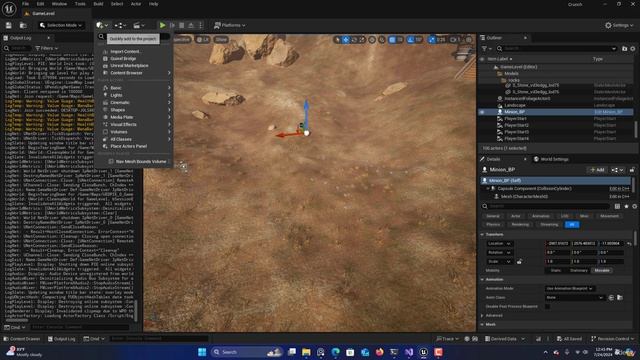The height and width of the screenshot is (360, 640).
Task: Select the Landscape row in Outliner
Action: coord(555,105)
